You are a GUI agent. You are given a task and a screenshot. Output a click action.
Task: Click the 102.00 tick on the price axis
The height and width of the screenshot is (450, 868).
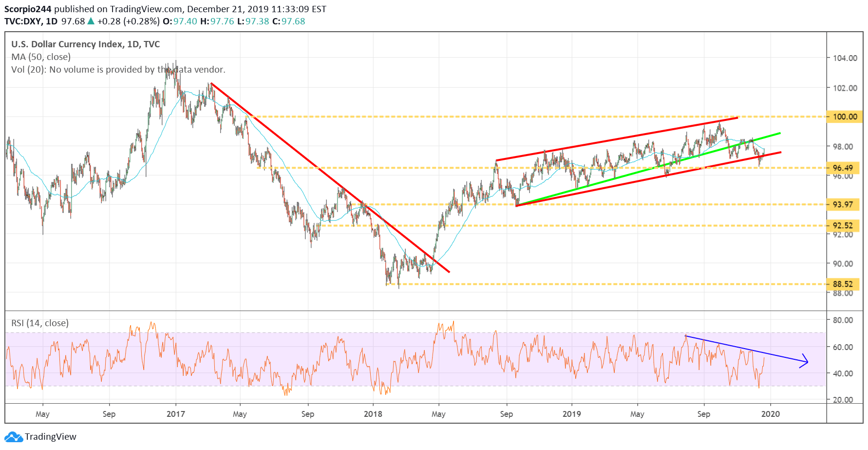(x=845, y=88)
